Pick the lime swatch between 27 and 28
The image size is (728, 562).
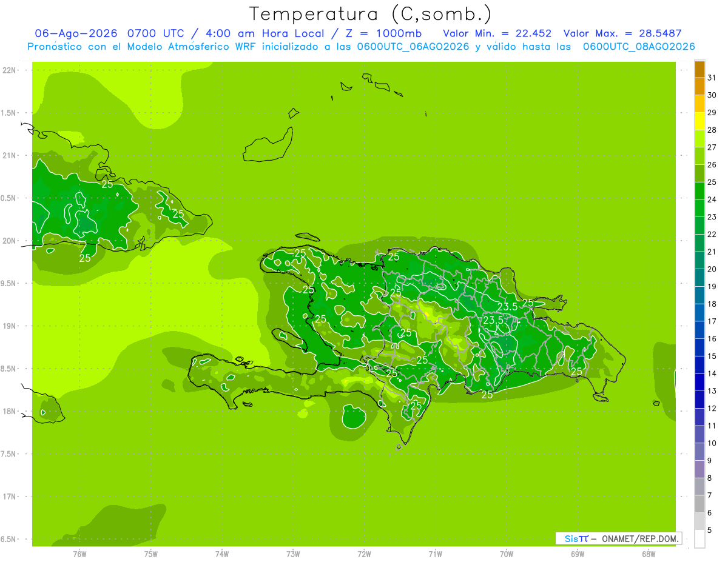point(699,138)
